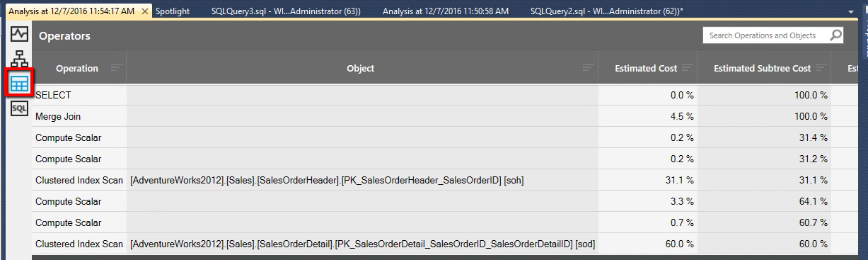Click the search magnifier icon

[x=835, y=35]
